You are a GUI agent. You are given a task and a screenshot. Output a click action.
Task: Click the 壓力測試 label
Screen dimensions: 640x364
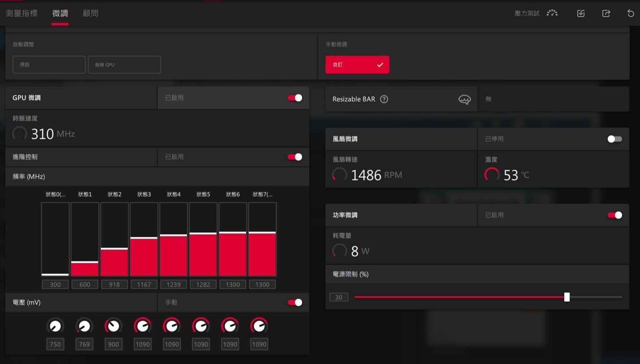tap(527, 13)
